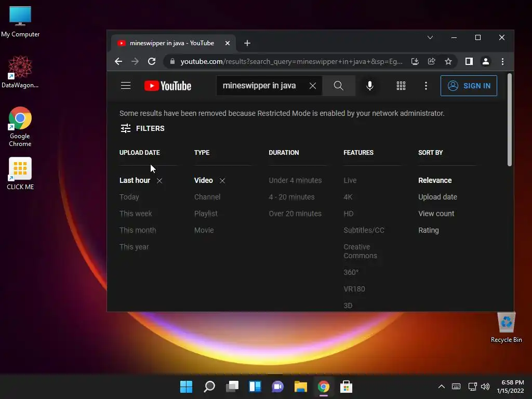Reload the YouTube page
This screenshot has width=532, height=399.
click(152, 61)
